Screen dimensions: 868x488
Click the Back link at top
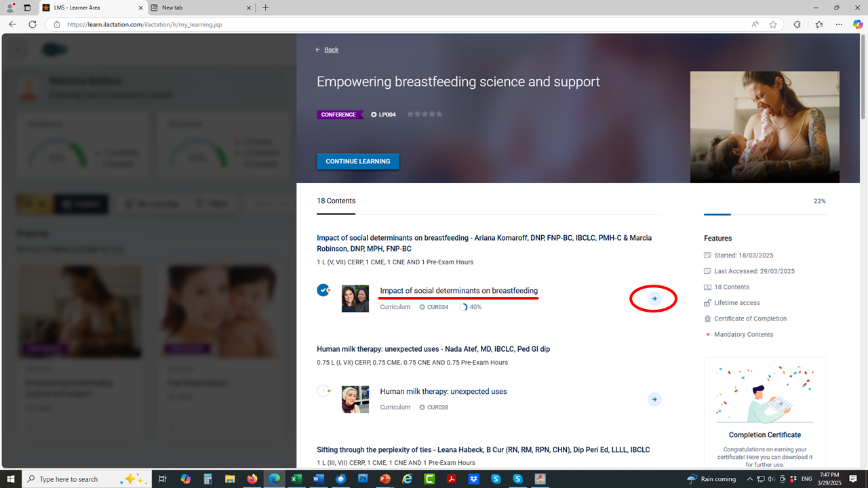[x=327, y=49]
